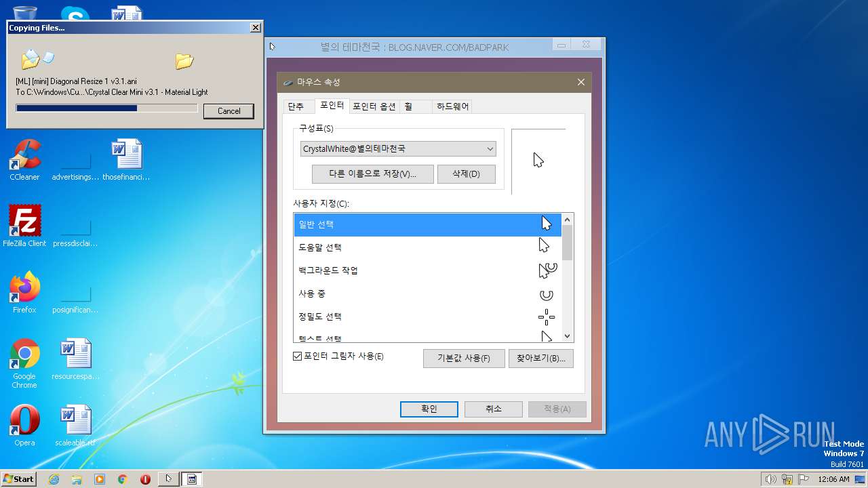Open thosefinanci... Word document icon
This screenshot has width=868, height=488.
(x=126, y=160)
